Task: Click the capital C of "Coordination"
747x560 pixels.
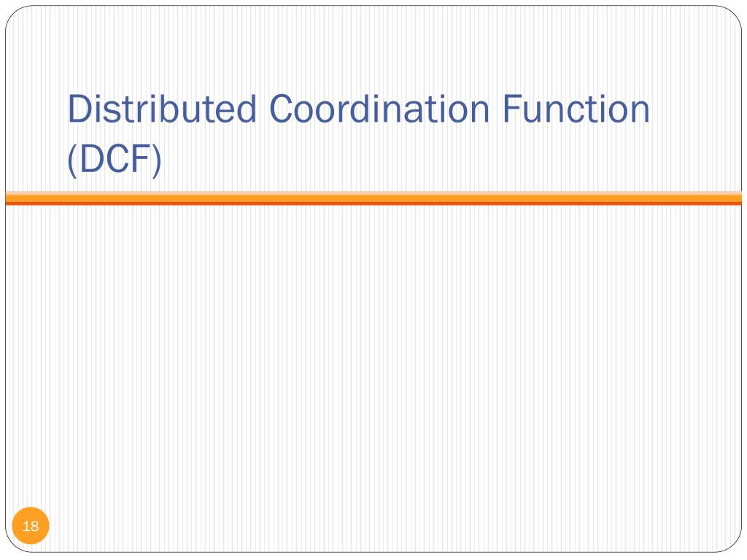Action: (281, 109)
